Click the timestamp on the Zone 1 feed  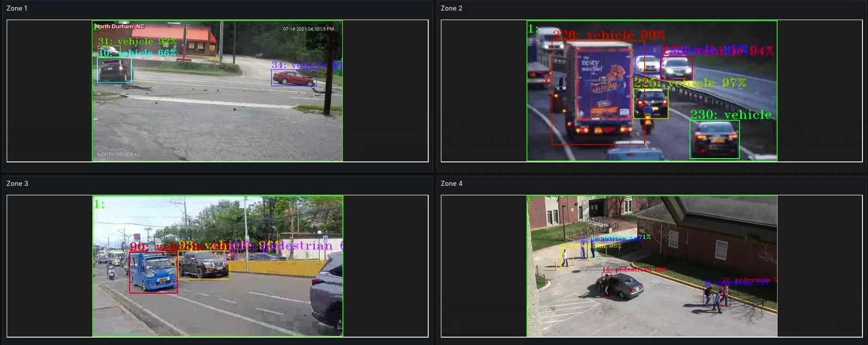308,29
